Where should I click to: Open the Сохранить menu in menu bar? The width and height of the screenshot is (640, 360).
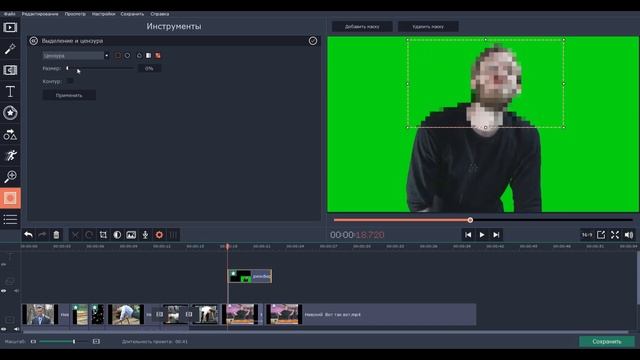tap(132, 14)
